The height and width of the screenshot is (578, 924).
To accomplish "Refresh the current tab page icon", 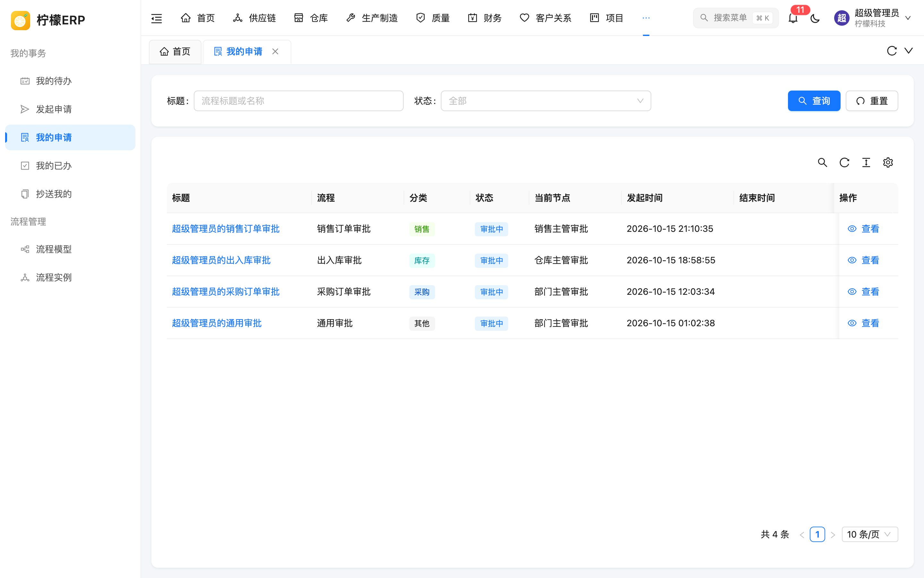I will pyautogui.click(x=892, y=51).
